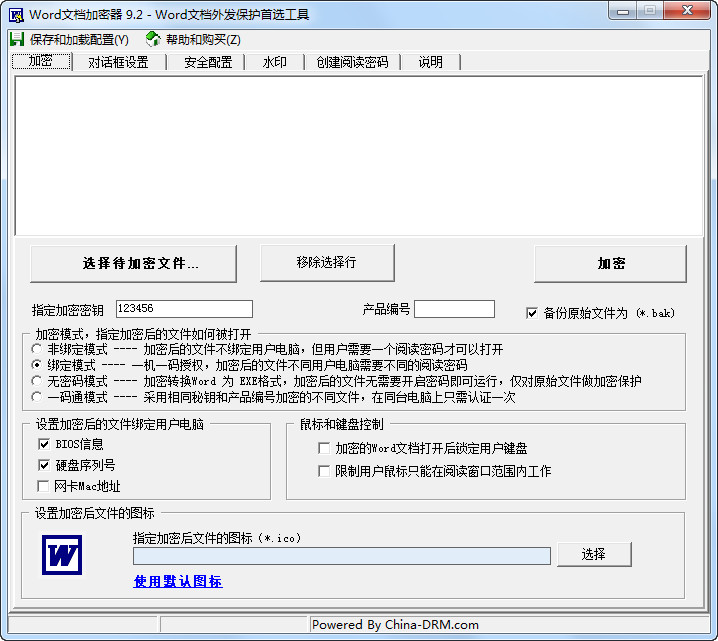Click the 使用默认图标 link
Screen dimensions: 718x641
(178, 581)
